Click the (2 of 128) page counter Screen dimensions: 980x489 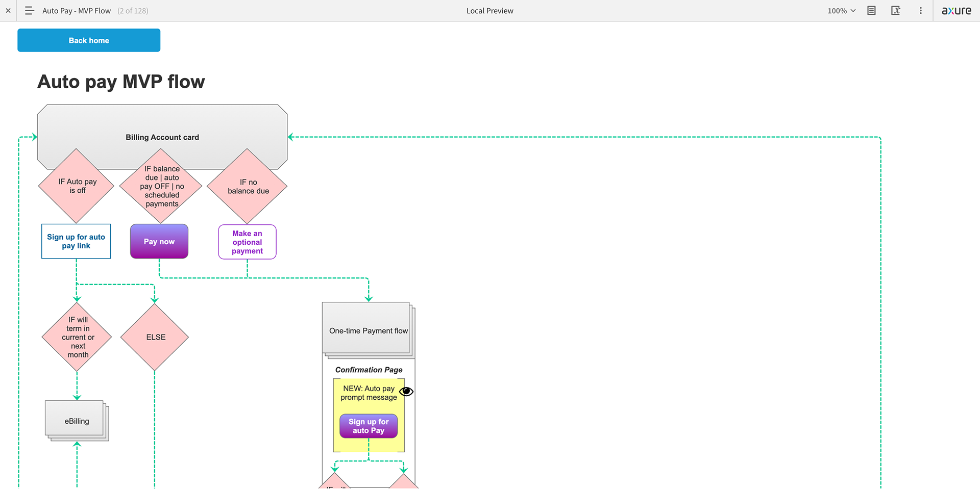point(133,11)
